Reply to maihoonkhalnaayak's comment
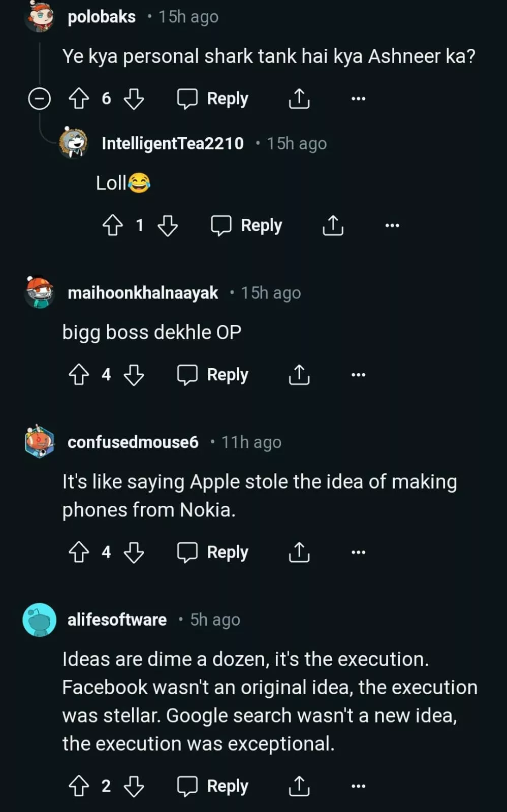The height and width of the screenshot is (812, 507). click(x=213, y=375)
